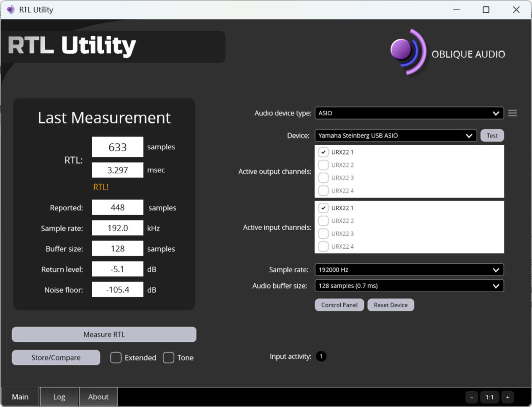532x407 pixels.
Task: Click the Return level -5.1 field
Action: click(x=118, y=270)
